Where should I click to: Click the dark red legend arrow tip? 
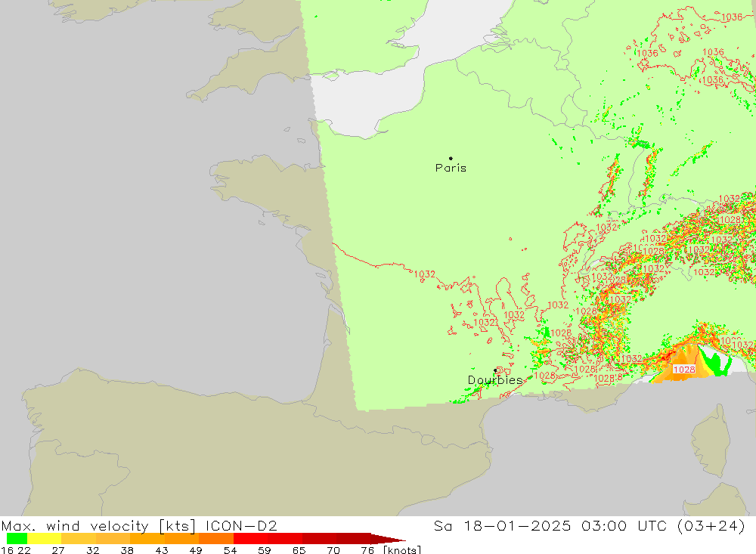pos(389,539)
